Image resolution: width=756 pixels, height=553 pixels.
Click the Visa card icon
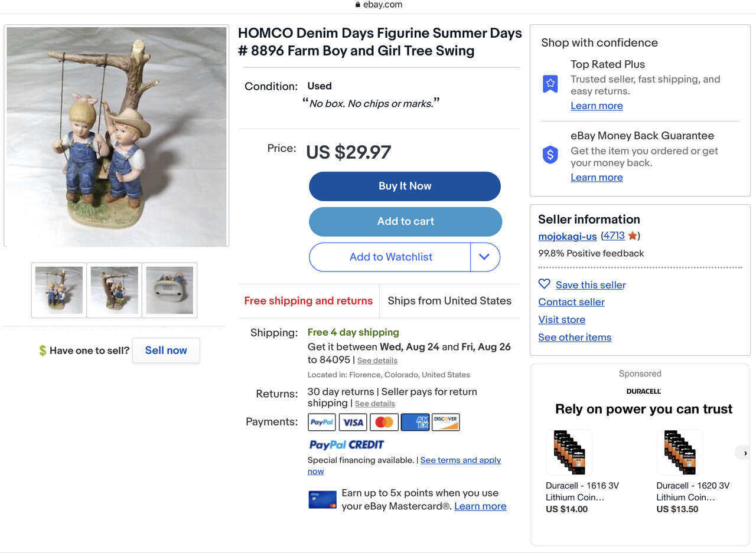353,422
